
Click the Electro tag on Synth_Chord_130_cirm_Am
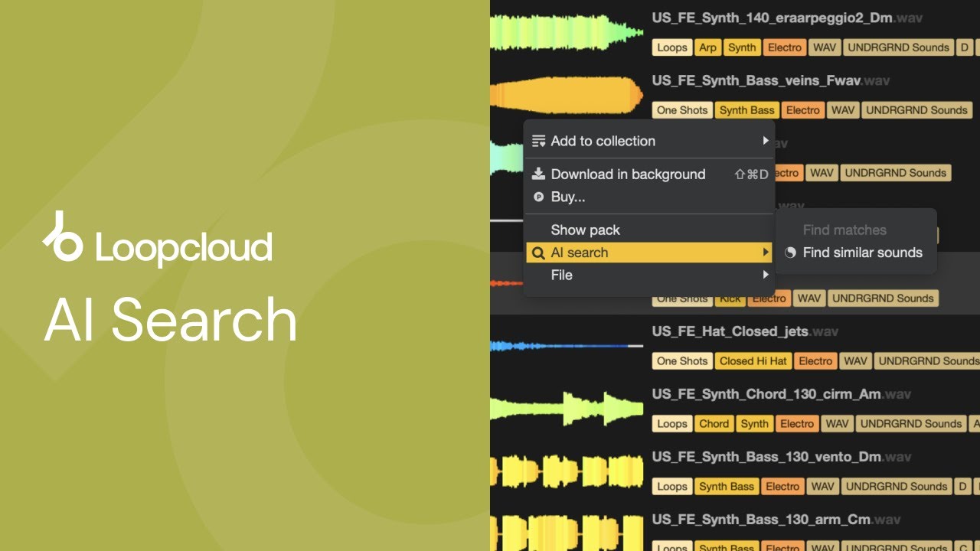pyautogui.click(x=797, y=424)
